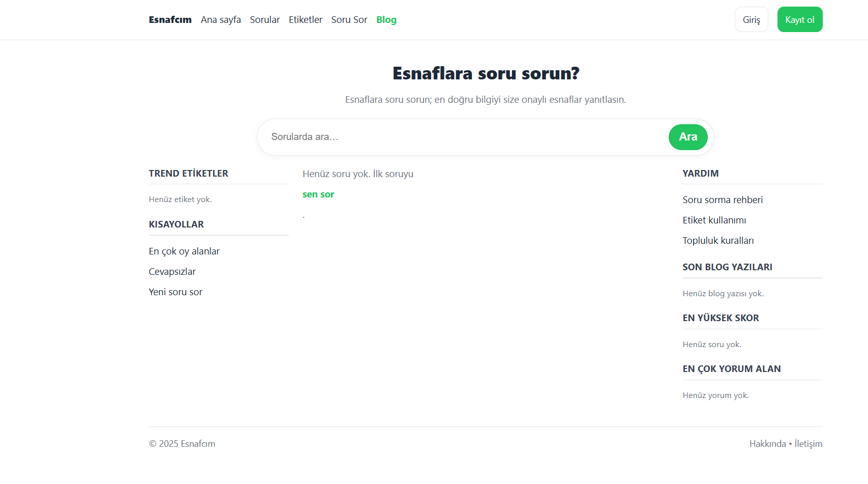Image resolution: width=868 pixels, height=484 pixels.
Task: Open the Ana sayfa nav link
Action: (221, 20)
